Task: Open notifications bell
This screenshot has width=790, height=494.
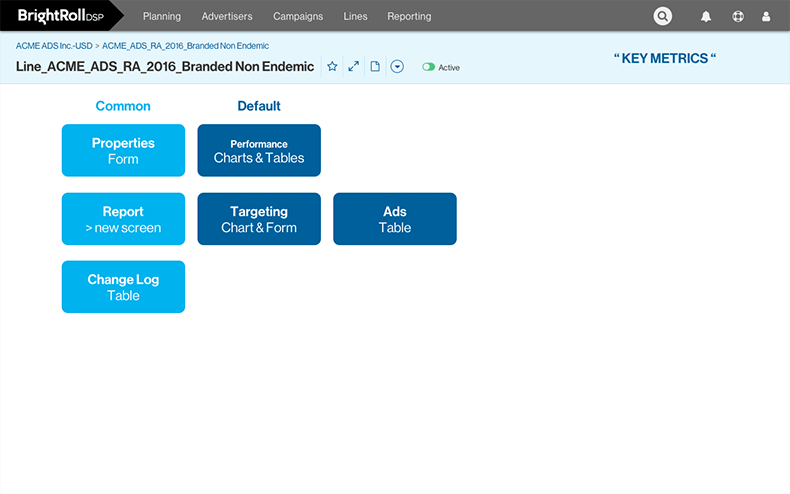Action: pyautogui.click(x=706, y=17)
